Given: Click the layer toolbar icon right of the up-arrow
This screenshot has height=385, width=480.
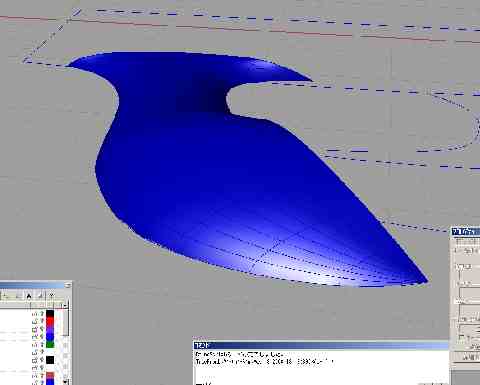Looking at the screenshot, I should click(40, 296).
